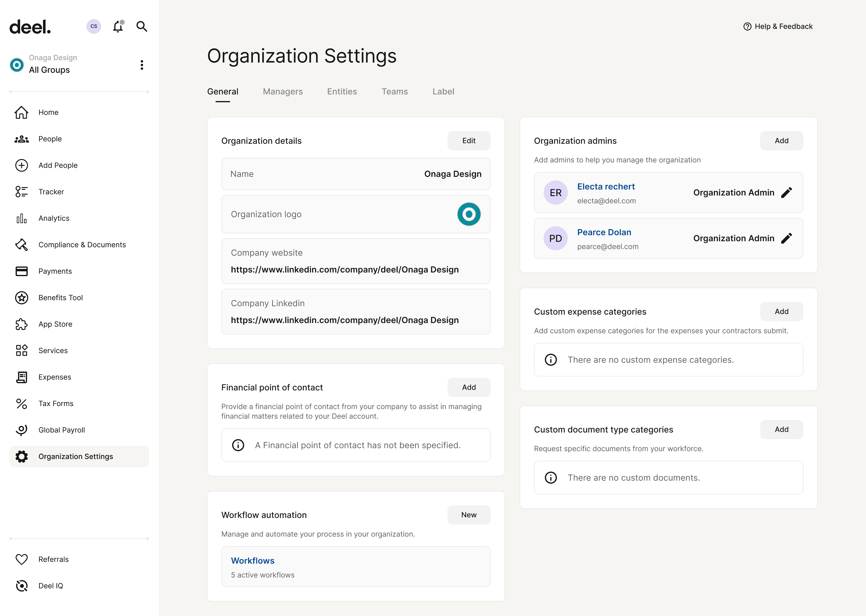Add an organization admin
866x616 pixels.
click(x=782, y=141)
